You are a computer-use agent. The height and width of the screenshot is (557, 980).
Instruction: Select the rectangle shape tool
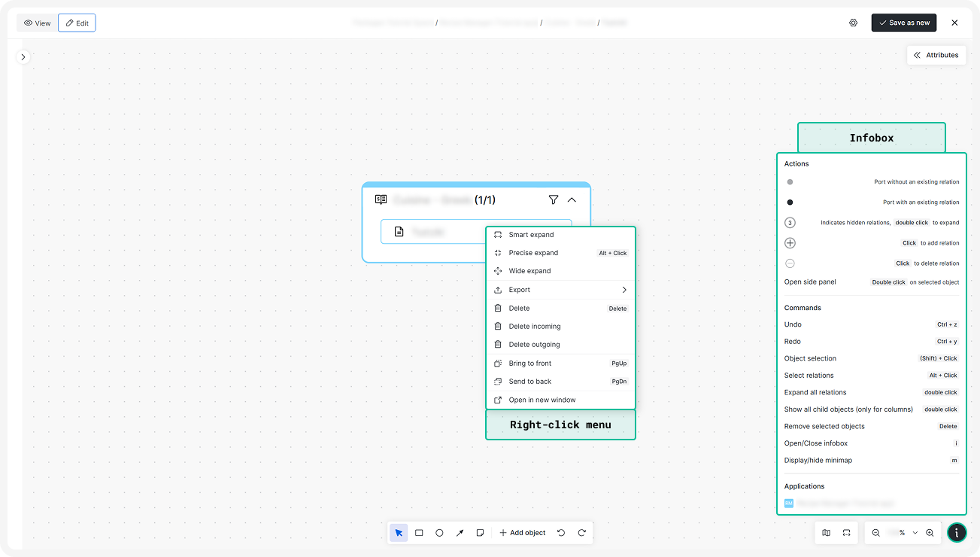point(419,532)
